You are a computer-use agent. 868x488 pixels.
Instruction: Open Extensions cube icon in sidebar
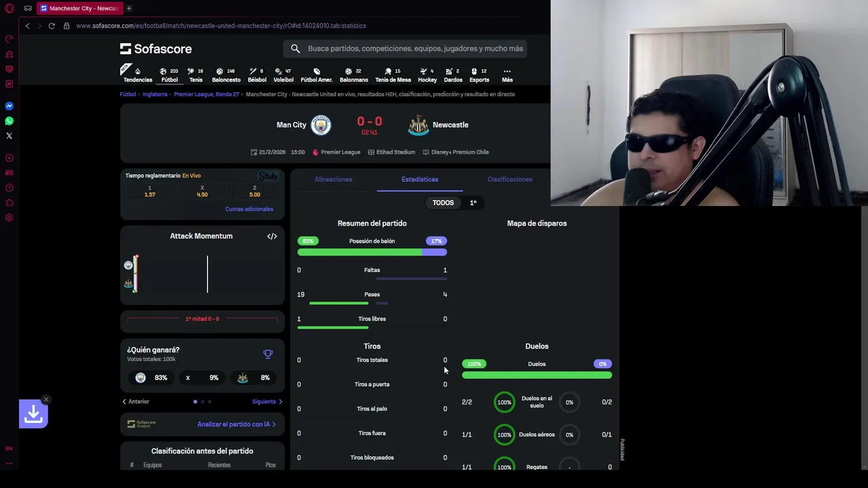9,203
